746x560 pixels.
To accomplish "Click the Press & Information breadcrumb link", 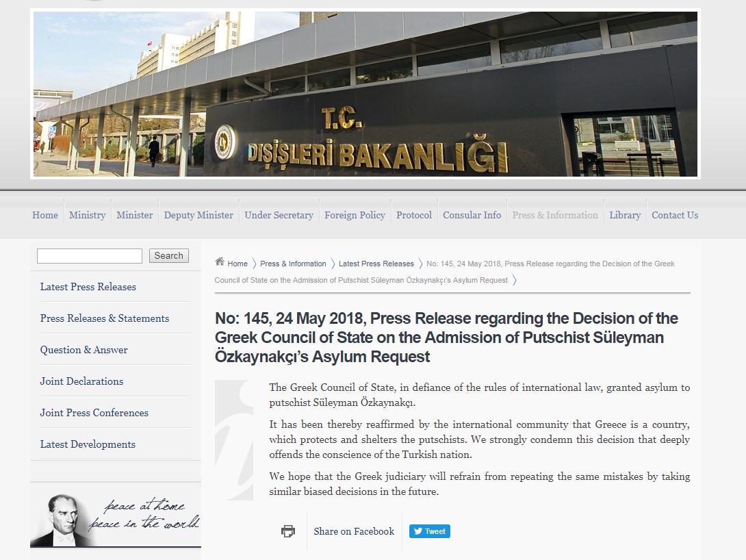I will (293, 264).
